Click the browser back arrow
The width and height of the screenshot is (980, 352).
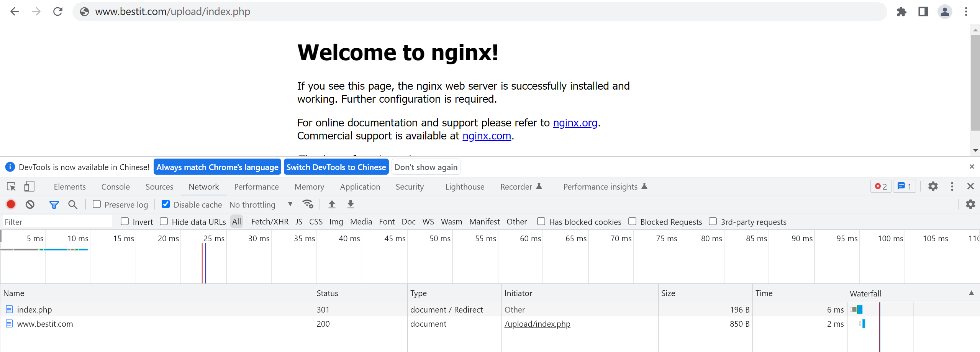click(15, 11)
